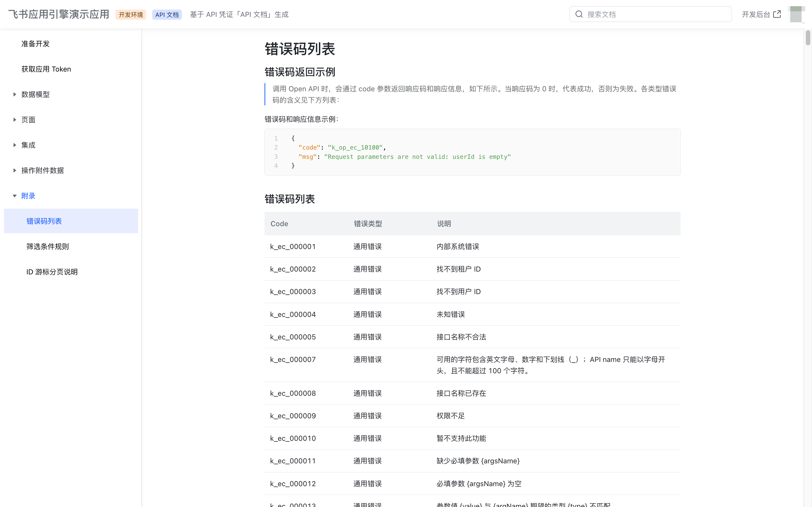Open the user avatar at top right
Screen dimensions: 812x507
pyautogui.click(x=796, y=14)
